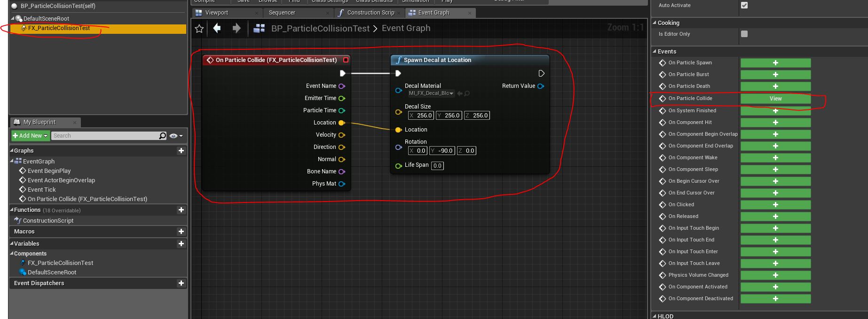Click the magnifier icon in My Blueprint search
This screenshot has height=319, width=868.
(x=163, y=136)
